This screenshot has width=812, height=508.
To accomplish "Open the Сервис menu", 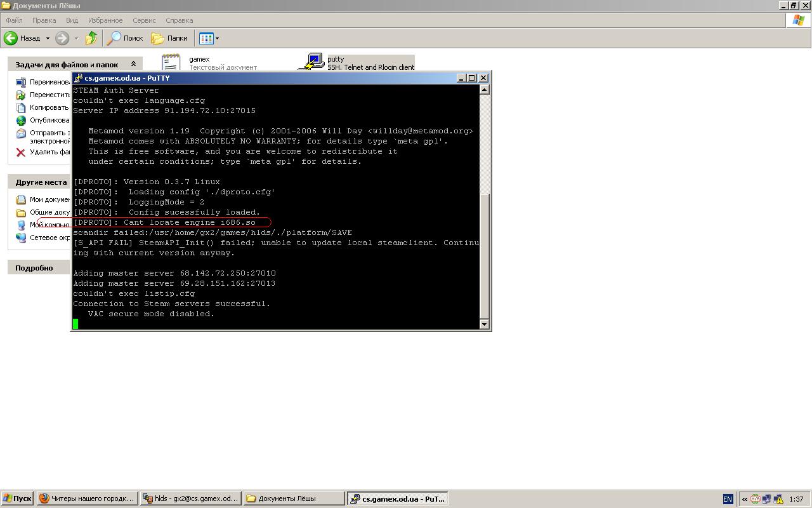I will click(x=144, y=20).
